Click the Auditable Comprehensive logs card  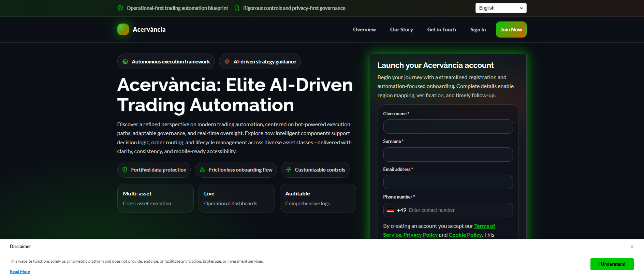[x=318, y=198]
